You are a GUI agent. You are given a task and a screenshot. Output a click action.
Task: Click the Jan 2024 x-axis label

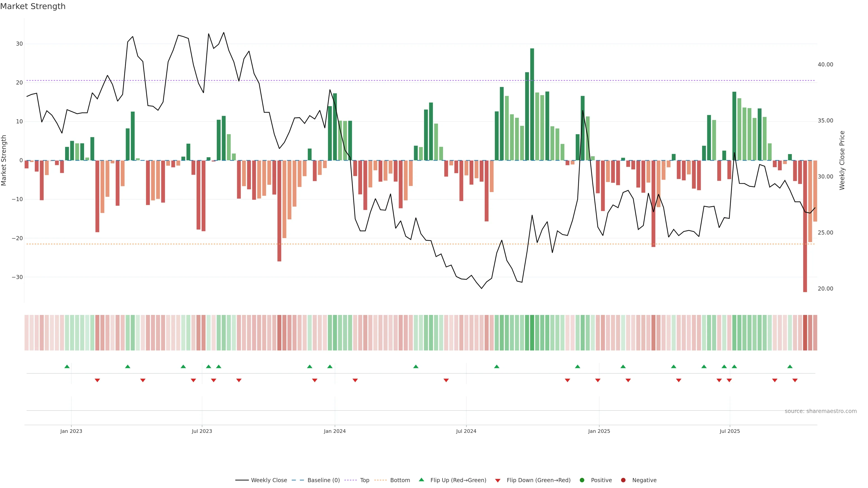click(335, 431)
